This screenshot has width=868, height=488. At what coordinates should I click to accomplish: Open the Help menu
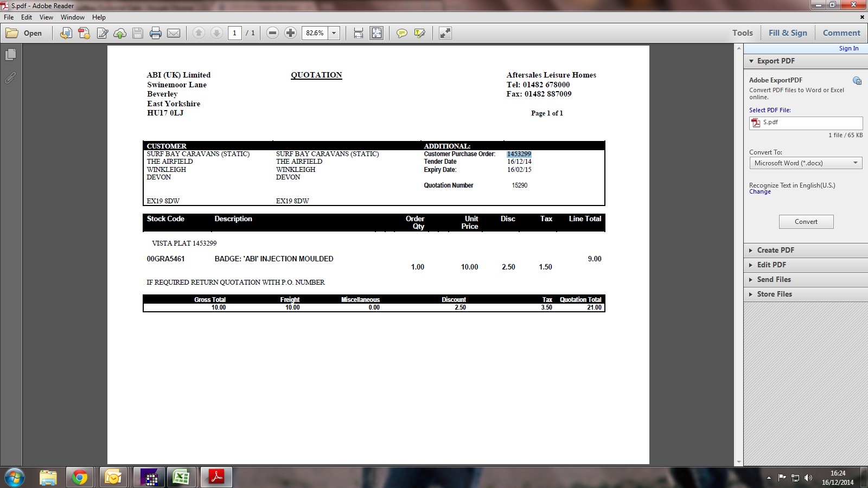point(99,17)
